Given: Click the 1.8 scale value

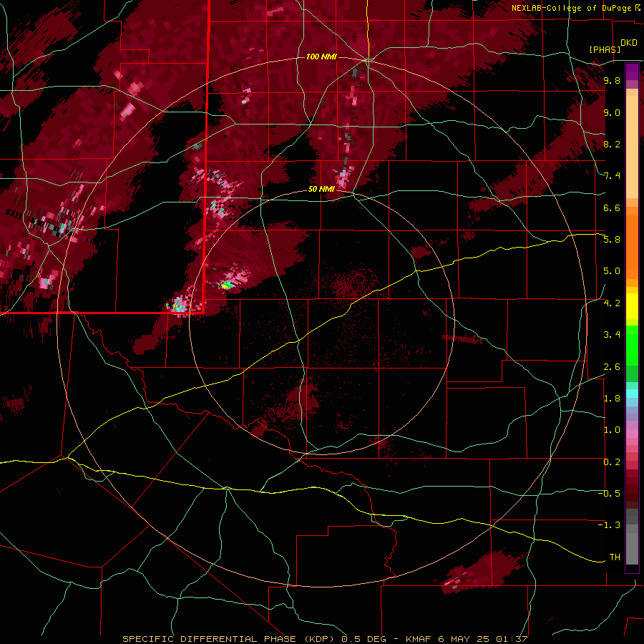Looking at the screenshot, I should 612,398.
